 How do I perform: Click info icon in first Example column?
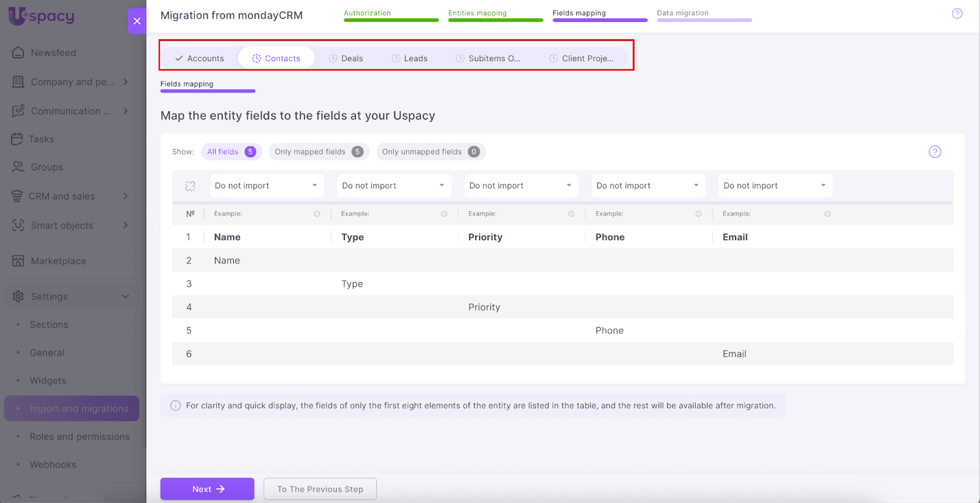tap(317, 214)
